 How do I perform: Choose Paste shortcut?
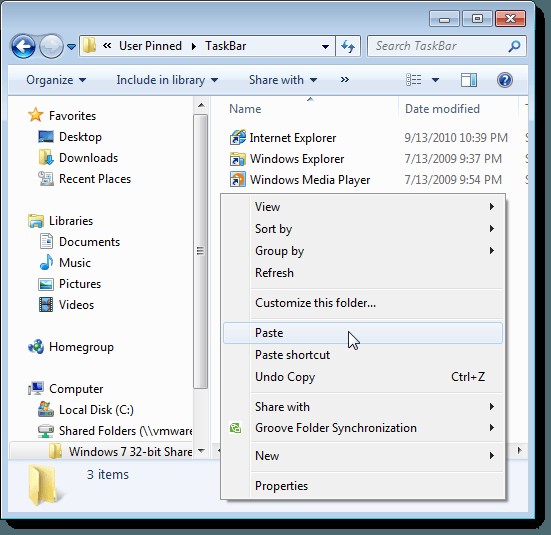point(363,355)
